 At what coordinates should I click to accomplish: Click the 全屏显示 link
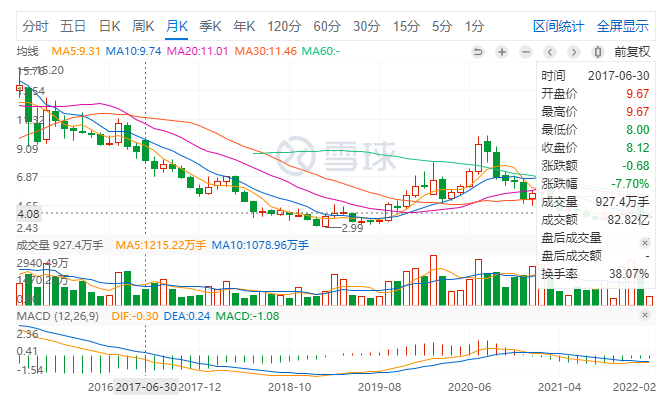tap(623, 26)
